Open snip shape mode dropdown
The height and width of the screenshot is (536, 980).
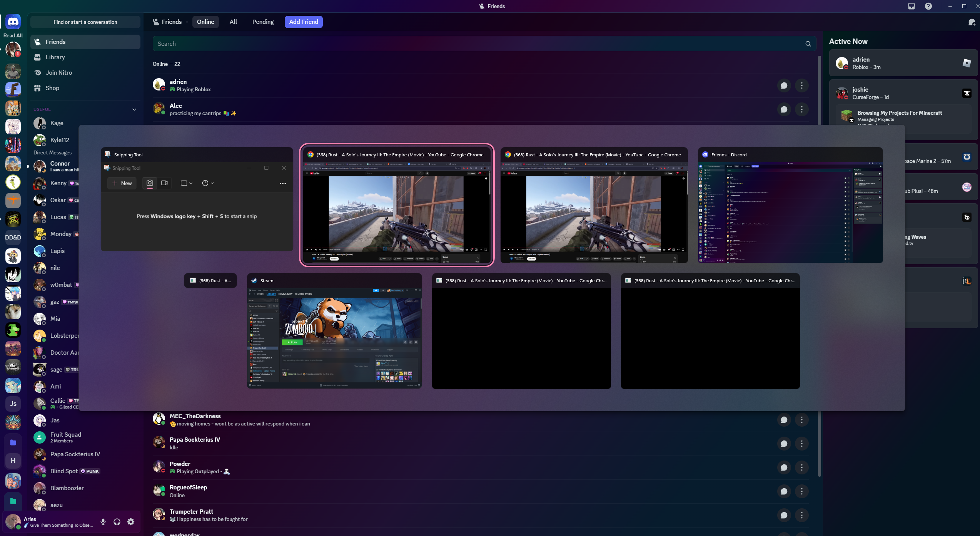(x=186, y=183)
